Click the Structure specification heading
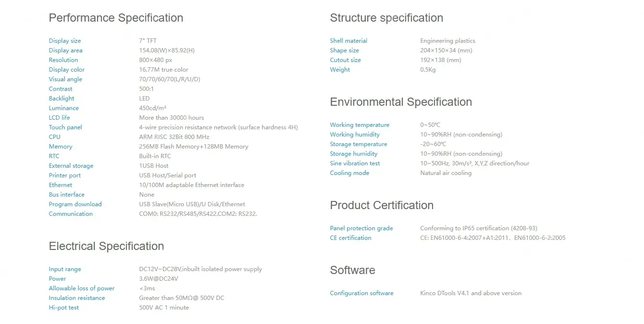Screen dimensions: 644x324 386,18
